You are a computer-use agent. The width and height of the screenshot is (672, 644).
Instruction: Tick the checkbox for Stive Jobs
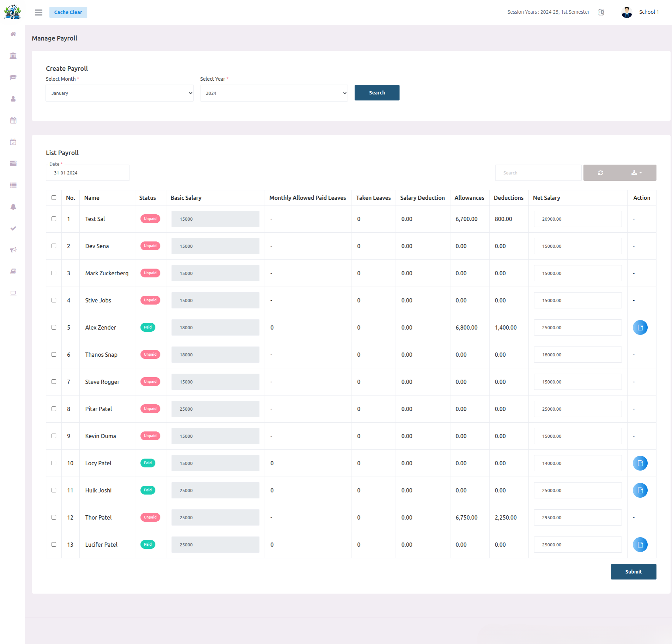[x=54, y=300]
